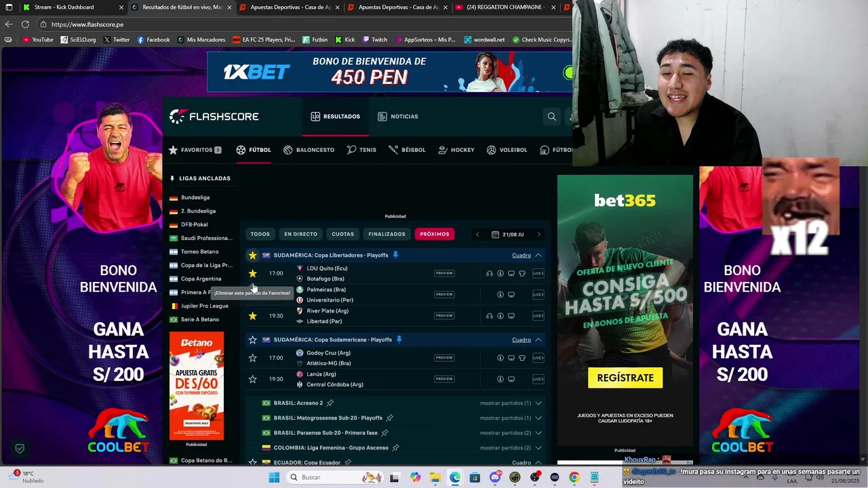Open Copilot icon in taskbar
Screen dimensions: 868x488
pyautogui.click(x=415, y=477)
